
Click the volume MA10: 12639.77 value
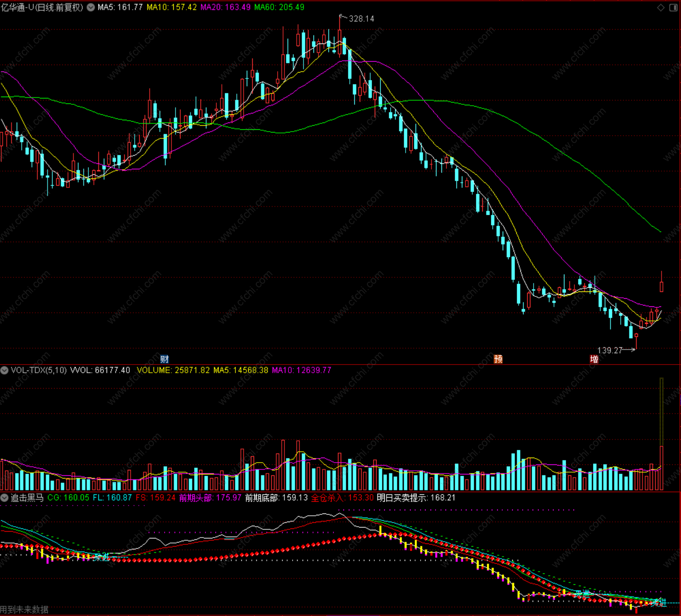[301, 370]
